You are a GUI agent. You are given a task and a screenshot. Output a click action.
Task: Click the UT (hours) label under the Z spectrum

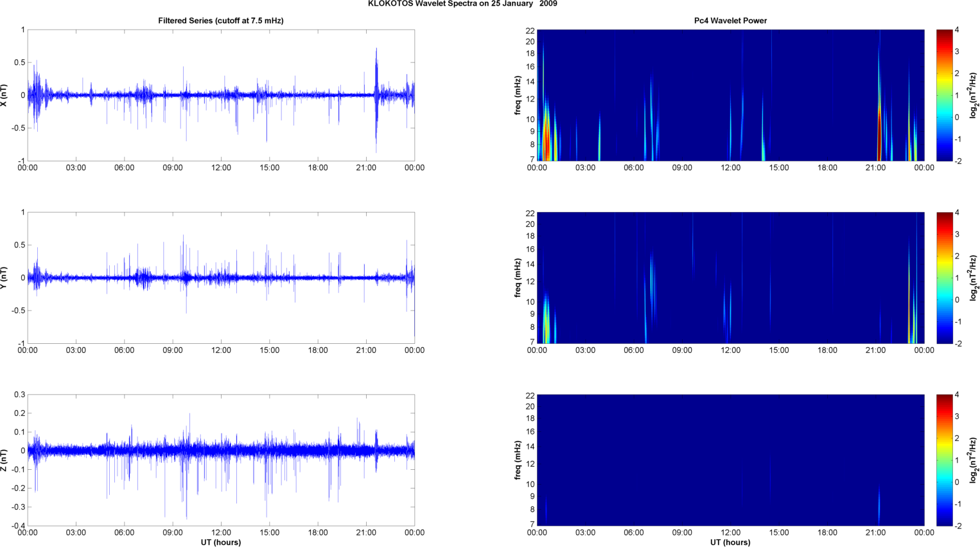pos(730,543)
